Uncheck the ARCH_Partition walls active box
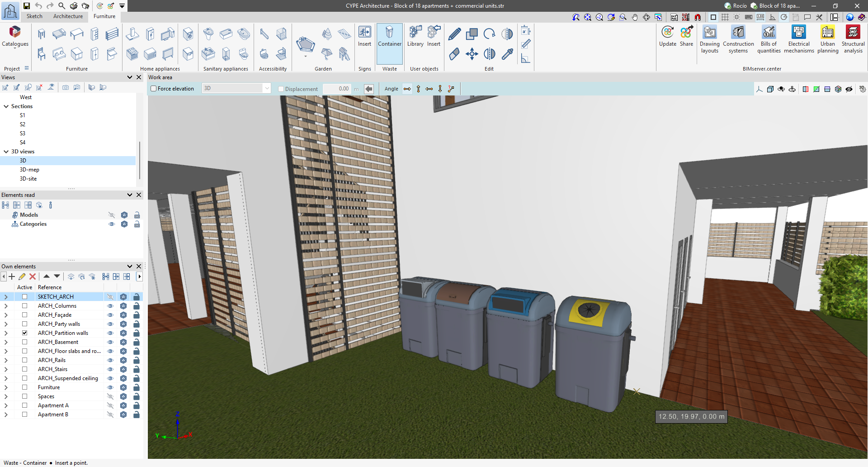This screenshot has height=467, width=868. click(25, 333)
